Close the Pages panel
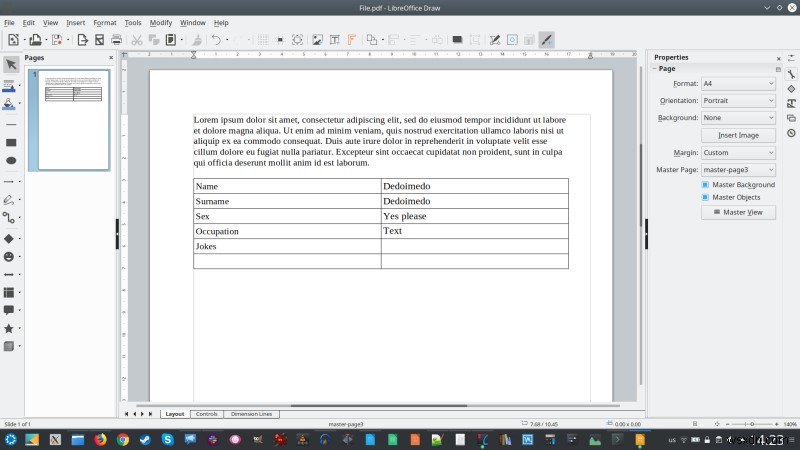The height and width of the screenshot is (450, 800). pyautogui.click(x=111, y=58)
